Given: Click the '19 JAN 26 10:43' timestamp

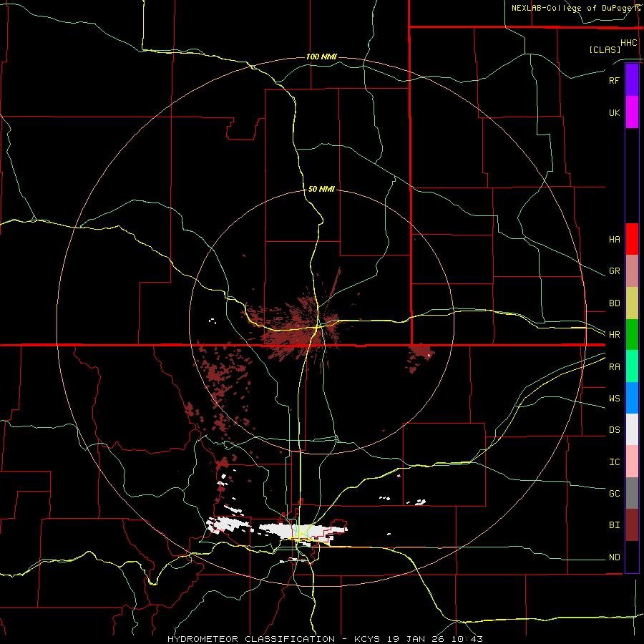Looking at the screenshot, I should (x=434, y=639).
